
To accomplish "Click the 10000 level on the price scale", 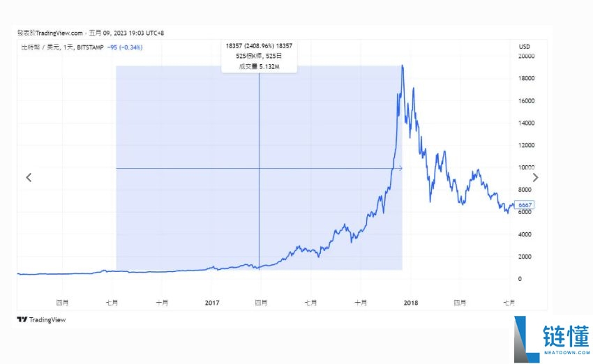I will pos(526,167).
